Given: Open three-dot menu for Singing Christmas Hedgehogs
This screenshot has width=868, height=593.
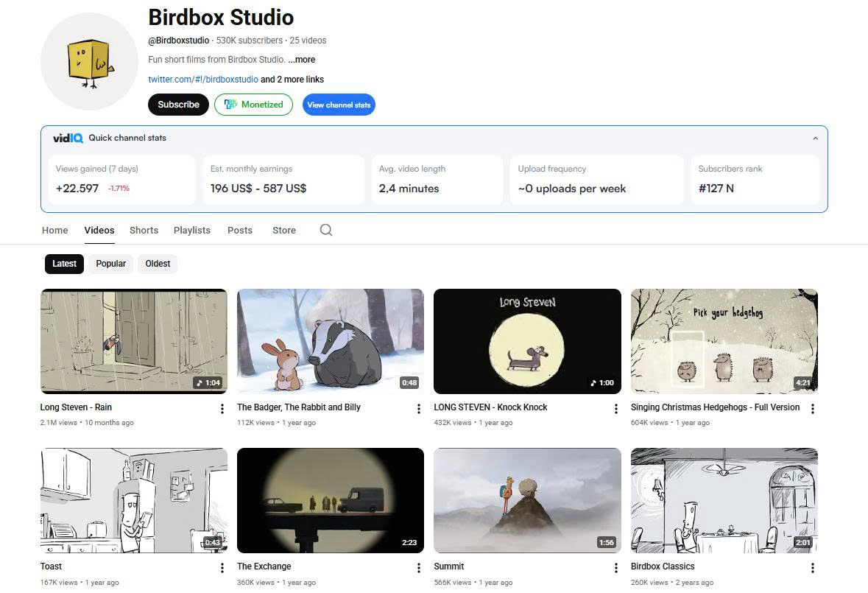Looking at the screenshot, I should coord(813,409).
